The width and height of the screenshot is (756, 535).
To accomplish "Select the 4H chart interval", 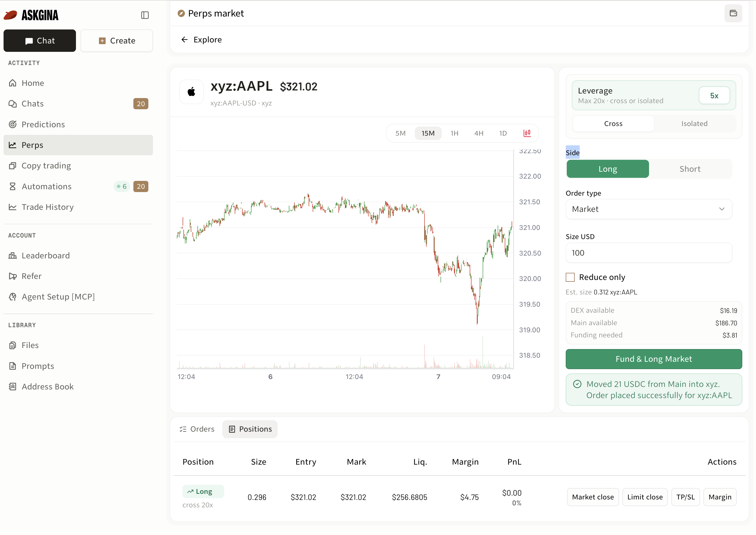I will click(x=479, y=133).
